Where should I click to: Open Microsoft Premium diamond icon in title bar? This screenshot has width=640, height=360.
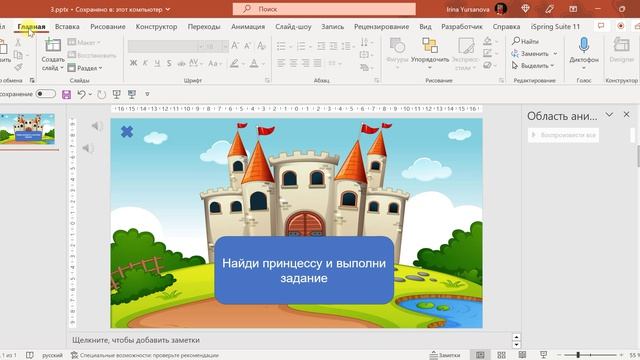pos(525,9)
